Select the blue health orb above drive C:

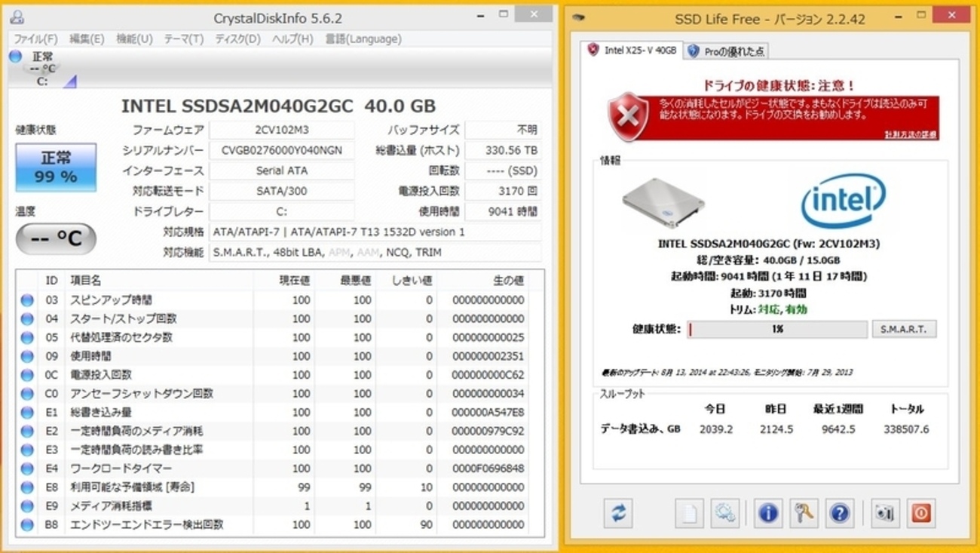(x=15, y=56)
